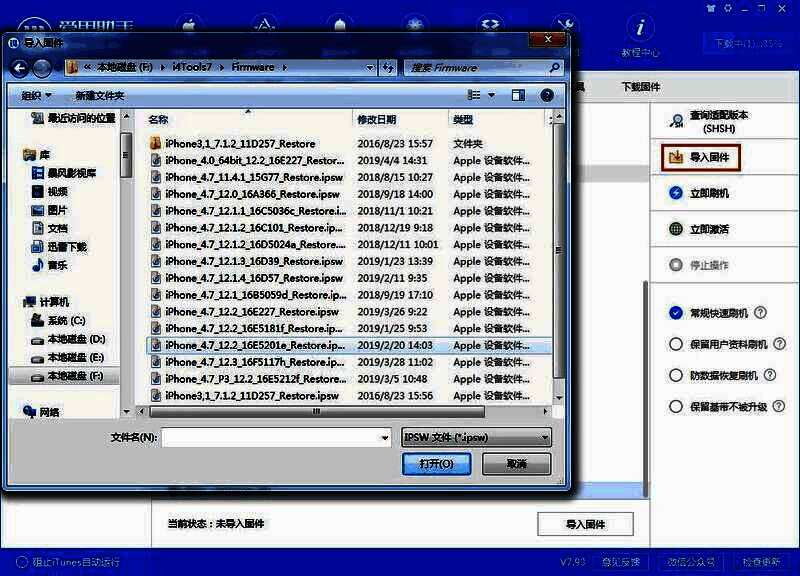Screen dimensions: 800x576
Task: Click the back navigation arrow in the dialog
Action: pos(22,67)
